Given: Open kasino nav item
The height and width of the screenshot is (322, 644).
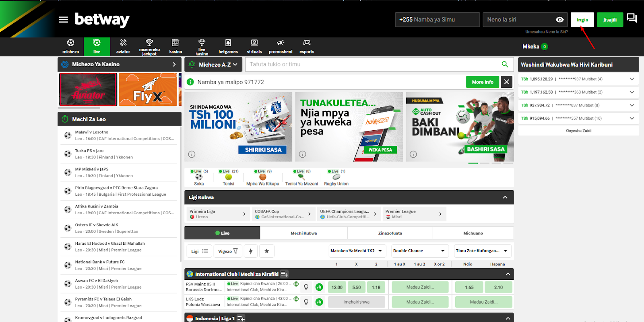Looking at the screenshot, I should point(175,47).
